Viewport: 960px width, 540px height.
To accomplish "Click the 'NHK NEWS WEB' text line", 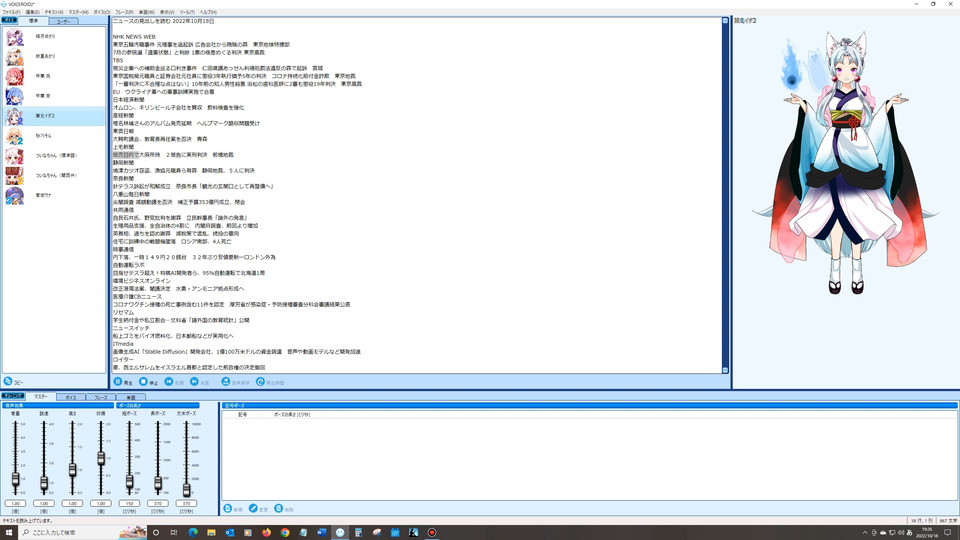I will (x=134, y=37).
